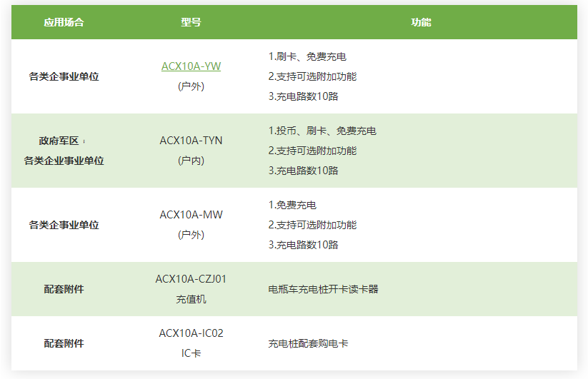Click 配套附件 cell in the ACX10A-CZJ01 row
The width and height of the screenshot is (588, 379).
pyautogui.click(x=64, y=289)
